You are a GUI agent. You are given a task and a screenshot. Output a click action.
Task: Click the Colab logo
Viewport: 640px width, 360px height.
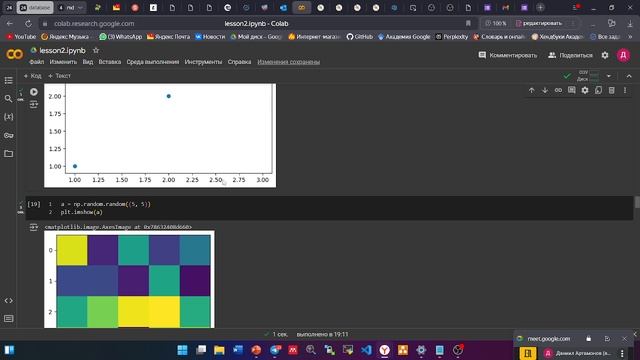(x=15, y=54)
